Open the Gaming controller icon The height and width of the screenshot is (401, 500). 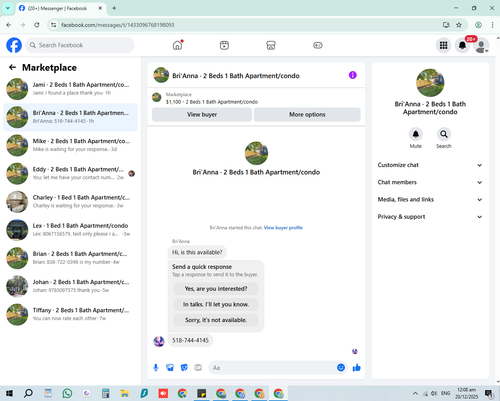(x=318, y=45)
